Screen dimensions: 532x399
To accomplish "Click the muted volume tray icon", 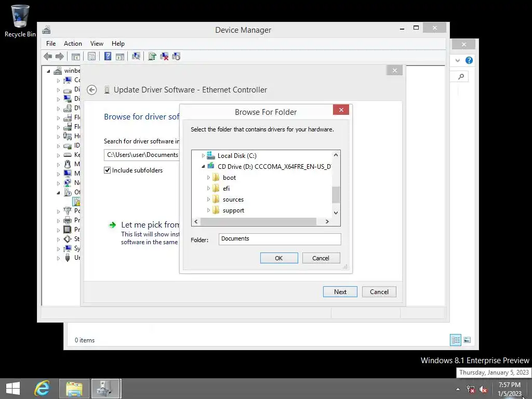I will 483,389.
